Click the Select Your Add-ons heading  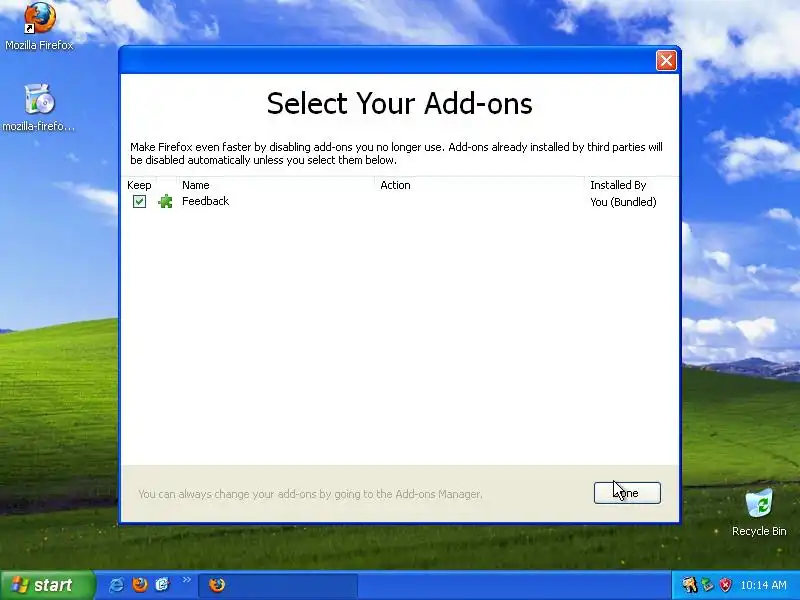(x=399, y=104)
